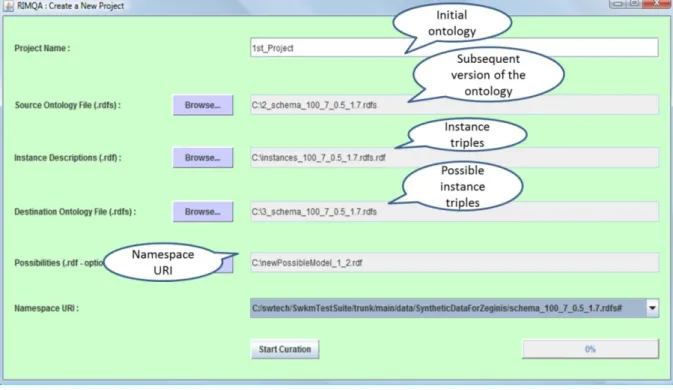Image resolution: width=673 pixels, height=390 pixels.
Task: Click the 0% progress bar
Action: [x=590, y=349]
